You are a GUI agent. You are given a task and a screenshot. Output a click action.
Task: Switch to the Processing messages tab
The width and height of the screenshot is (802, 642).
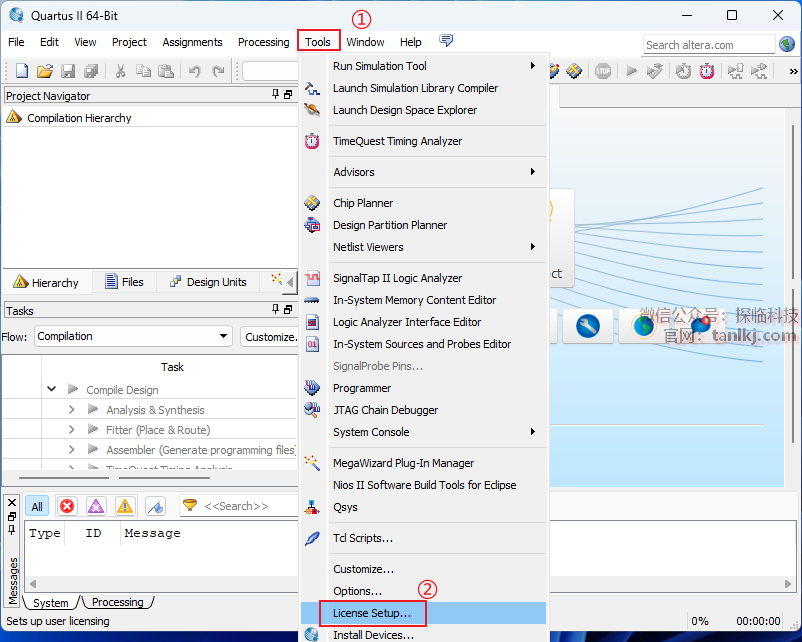click(118, 602)
